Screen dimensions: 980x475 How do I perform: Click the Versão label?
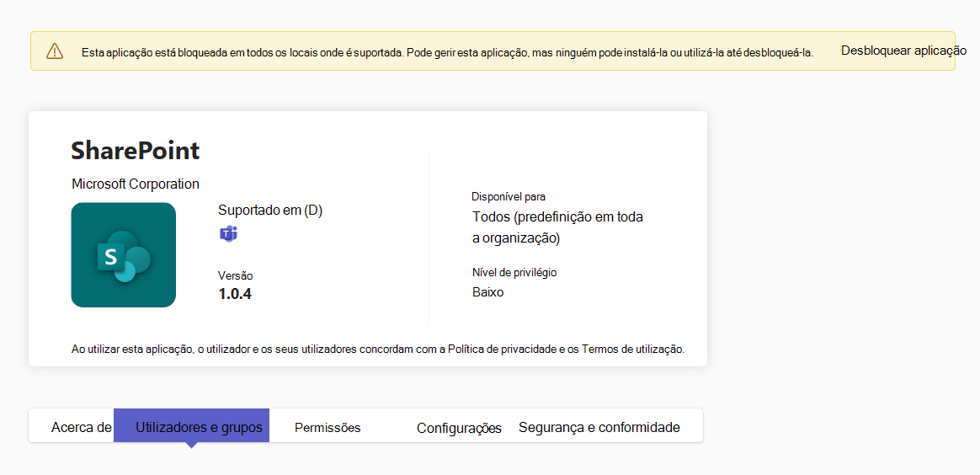coord(236,275)
